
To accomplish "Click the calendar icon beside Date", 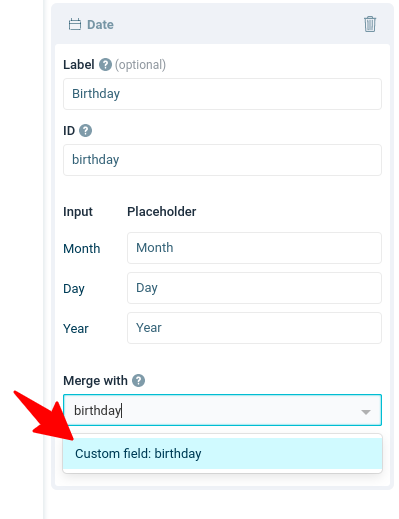I will click(75, 25).
